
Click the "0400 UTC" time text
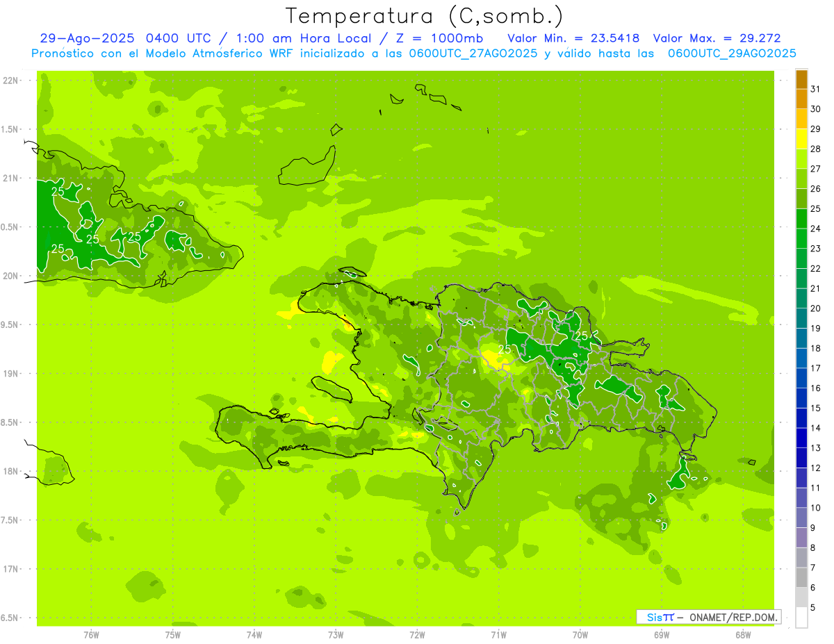[179, 38]
